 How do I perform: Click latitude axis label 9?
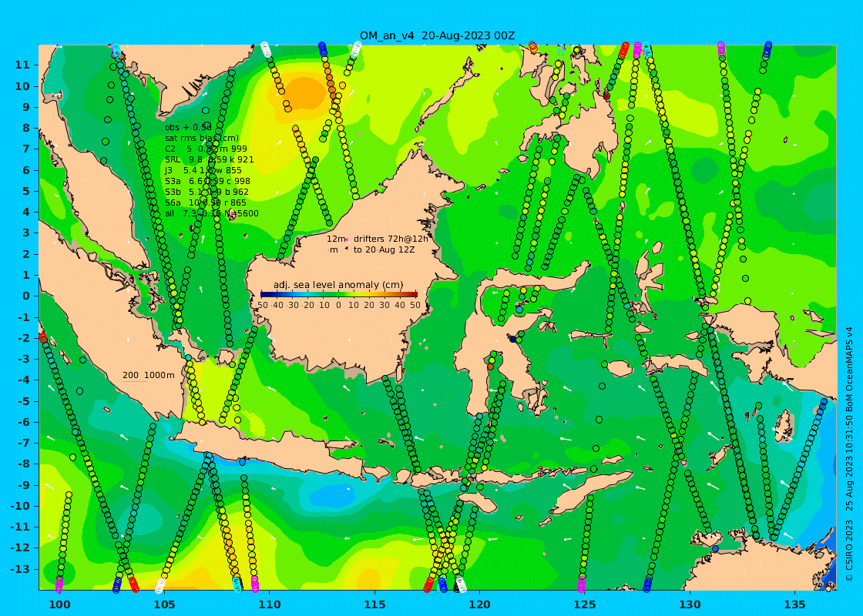(26, 107)
